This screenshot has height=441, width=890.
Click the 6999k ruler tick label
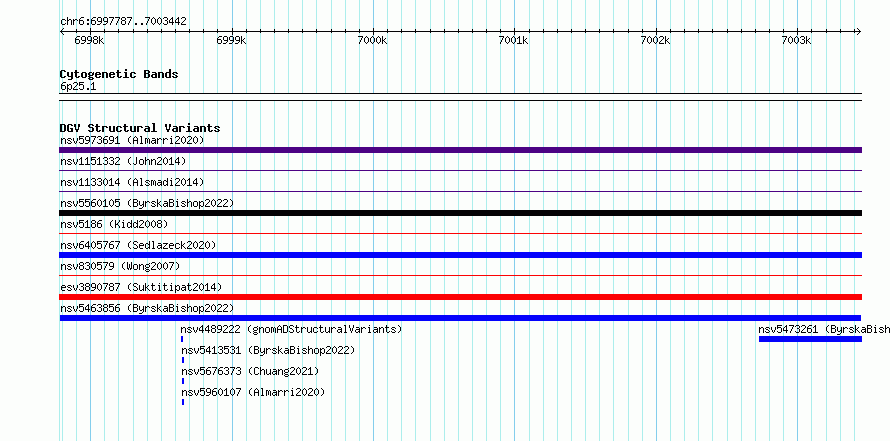coord(232,40)
